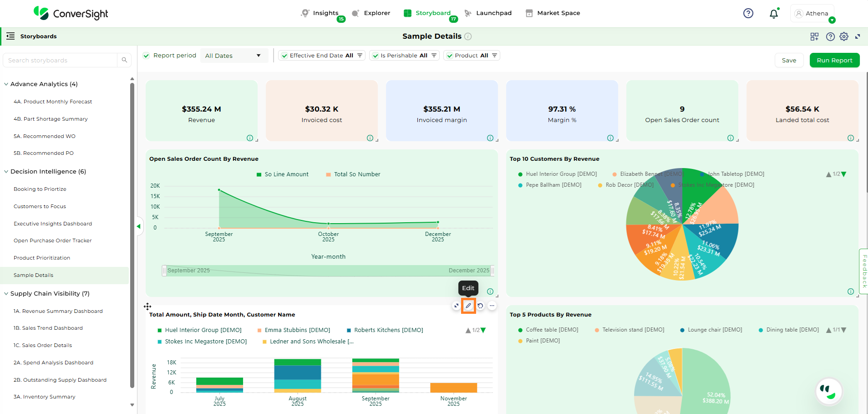Toggle the Storyboards sidebar hamburger icon
Screen dimensions: 868x414
[10, 36]
